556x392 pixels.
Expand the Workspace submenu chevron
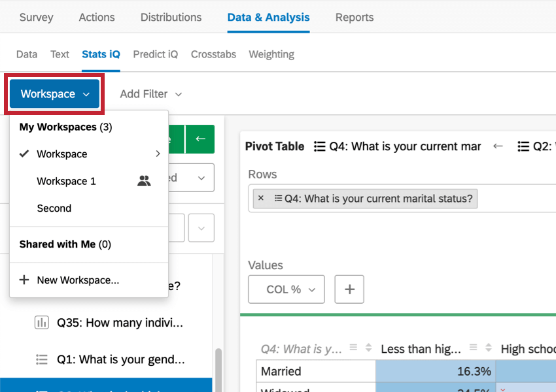(x=158, y=154)
